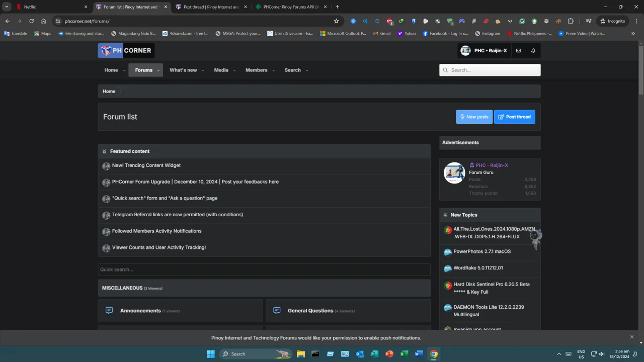Expand the Search menu dropdown arrow
The width and height of the screenshot is (644, 362).
pyautogui.click(x=306, y=70)
